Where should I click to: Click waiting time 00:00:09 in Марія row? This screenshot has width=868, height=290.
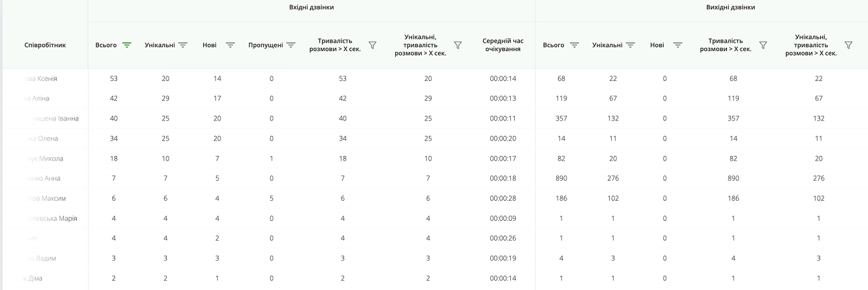tap(503, 218)
